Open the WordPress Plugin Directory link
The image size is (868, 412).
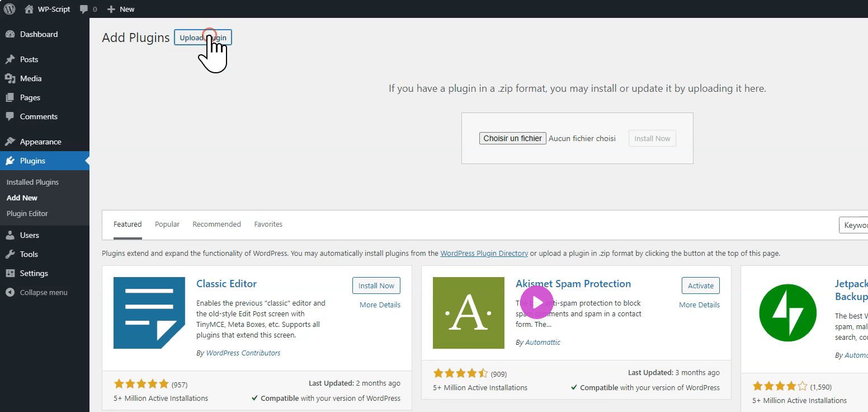484,254
